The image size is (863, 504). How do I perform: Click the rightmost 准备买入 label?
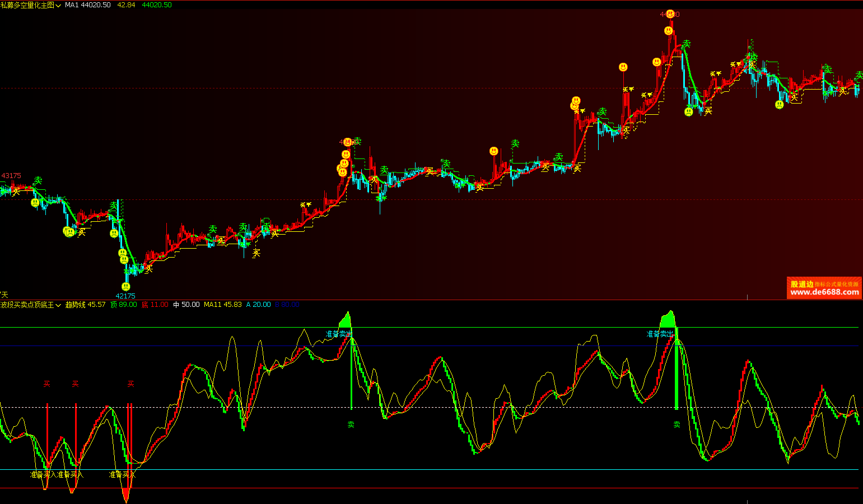122,475
